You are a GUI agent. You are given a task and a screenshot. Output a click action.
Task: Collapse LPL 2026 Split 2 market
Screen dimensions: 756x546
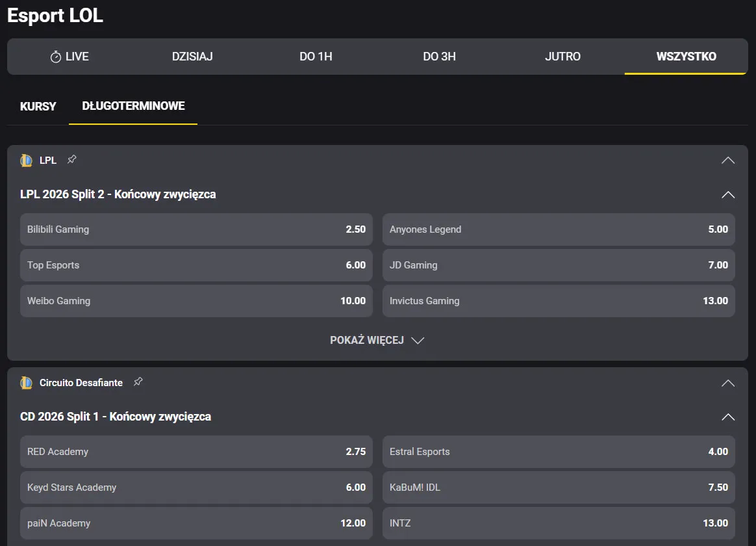pyautogui.click(x=727, y=194)
